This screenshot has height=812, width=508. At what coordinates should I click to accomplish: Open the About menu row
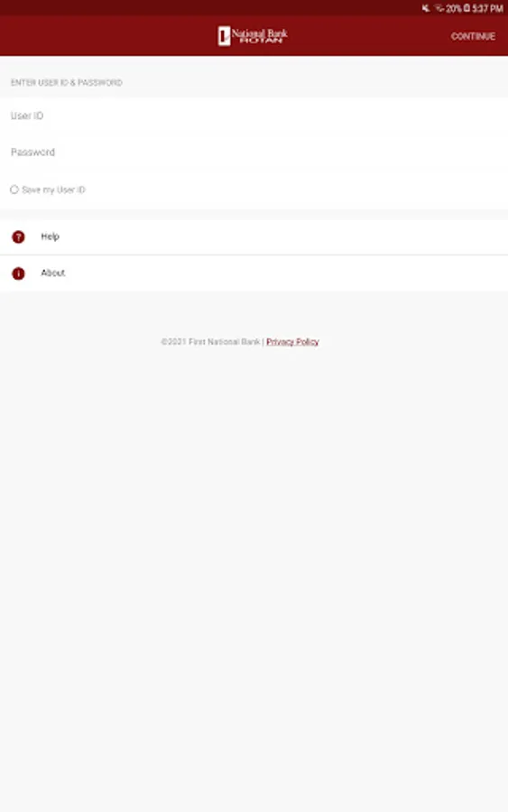(x=254, y=273)
